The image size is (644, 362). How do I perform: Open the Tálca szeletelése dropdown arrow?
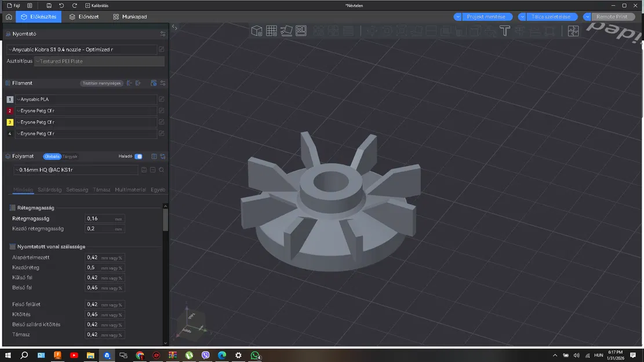(x=522, y=17)
